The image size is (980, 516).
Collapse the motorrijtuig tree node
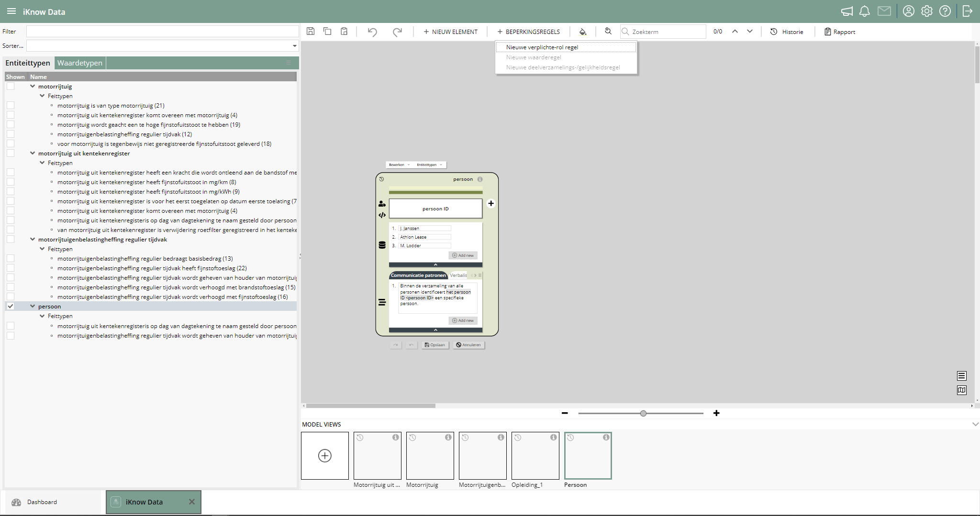33,86
